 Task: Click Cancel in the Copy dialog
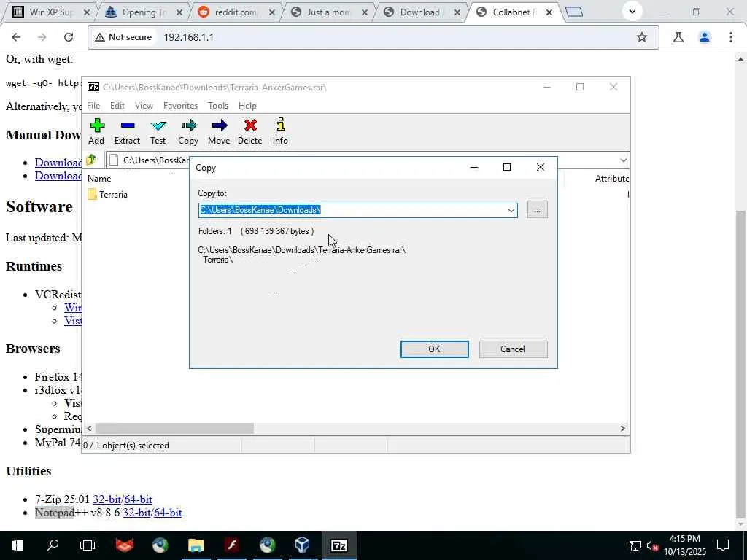click(513, 349)
